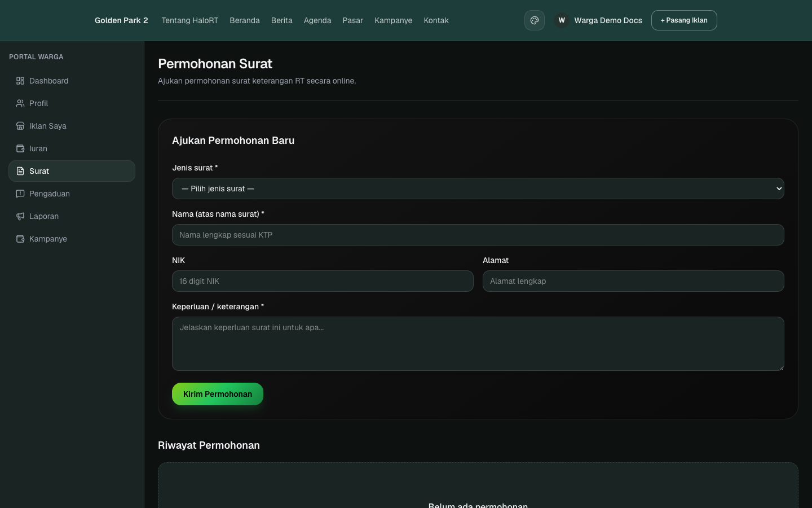
Task: Click the Pasang Iklan button
Action: click(x=684, y=20)
